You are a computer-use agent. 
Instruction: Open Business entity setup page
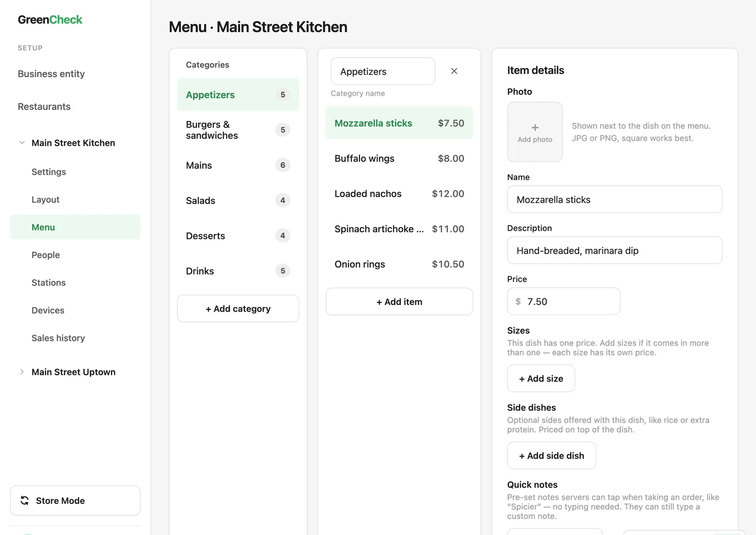[51, 74]
